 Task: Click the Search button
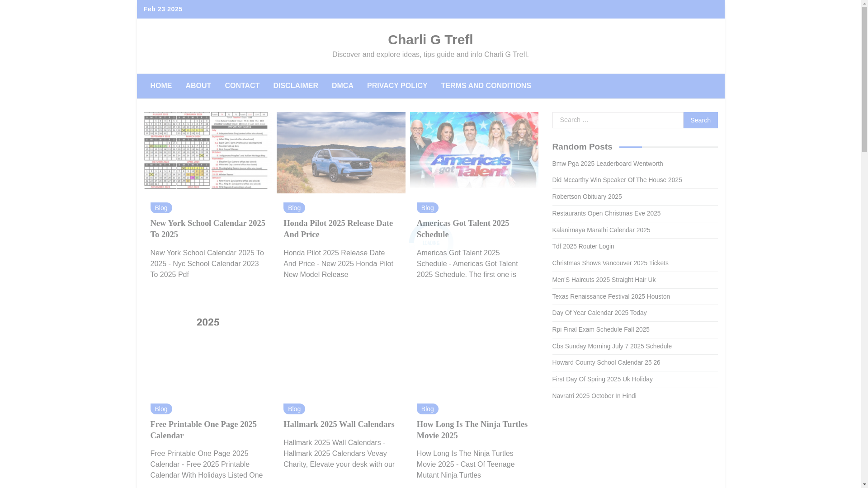pos(700,120)
